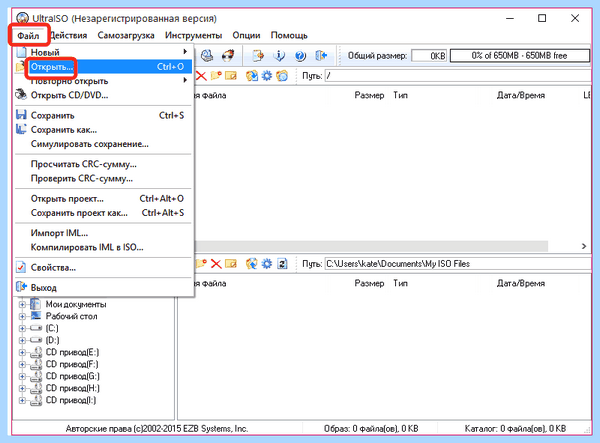
Task: Click the gear icon in the local toolbar
Action: [x=267, y=264]
